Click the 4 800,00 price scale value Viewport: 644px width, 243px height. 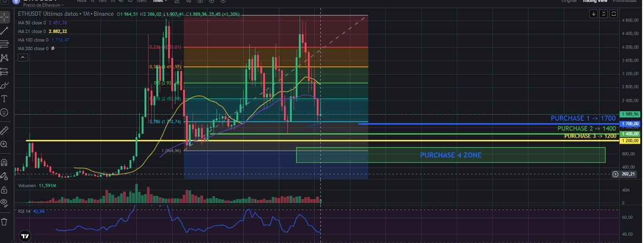[x=630, y=21]
